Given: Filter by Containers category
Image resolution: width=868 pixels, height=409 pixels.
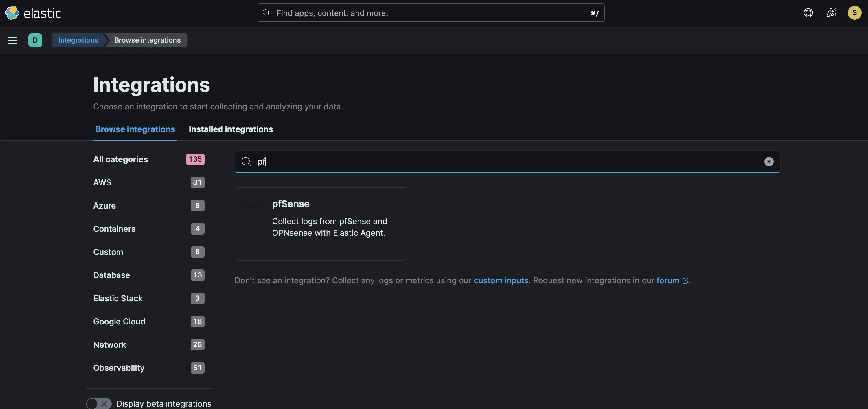Looking at the screenshot, I should pos(149,229).
